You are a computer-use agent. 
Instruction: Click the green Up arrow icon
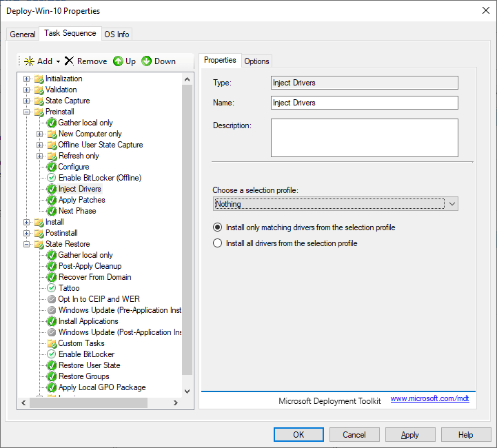pos(118,61)
